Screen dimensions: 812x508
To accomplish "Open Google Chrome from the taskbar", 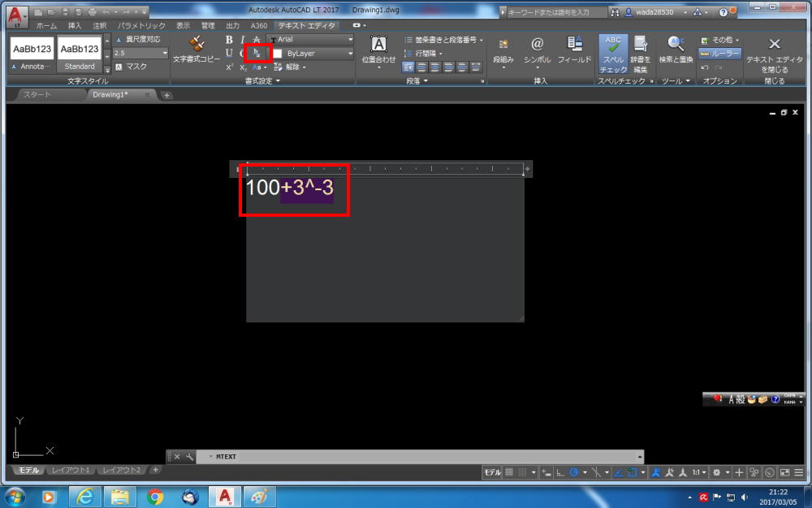I will (155, 497).
